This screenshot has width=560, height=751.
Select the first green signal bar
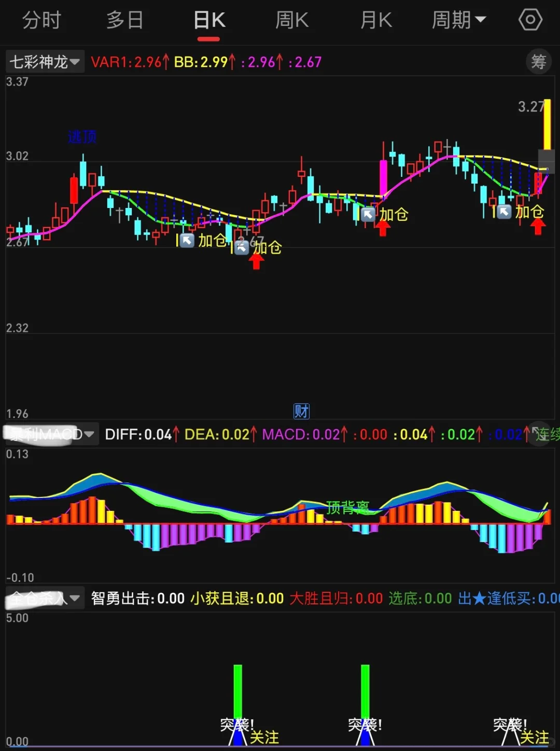(x=237, y=691)
